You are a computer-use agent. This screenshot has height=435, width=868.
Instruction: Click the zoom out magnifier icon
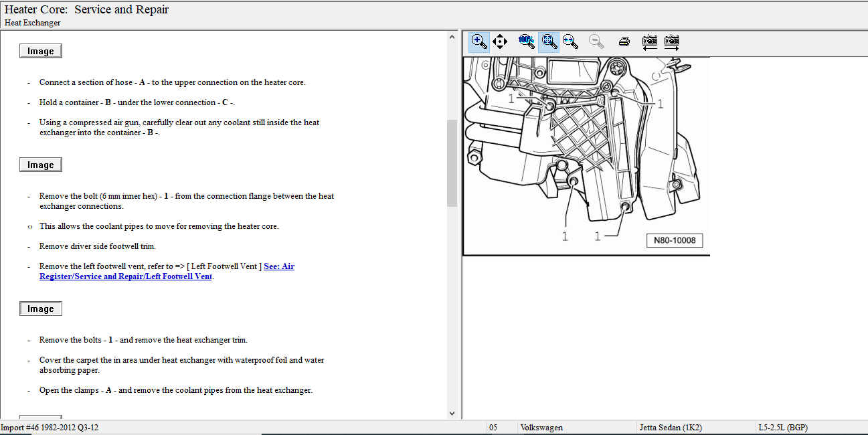pos(596,42)
